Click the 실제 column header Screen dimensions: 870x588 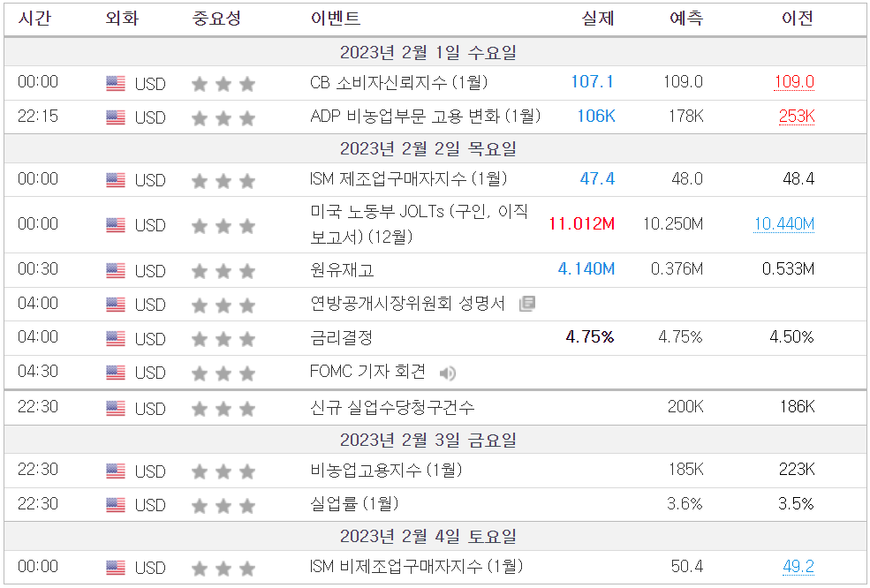[x=598, y=19]
